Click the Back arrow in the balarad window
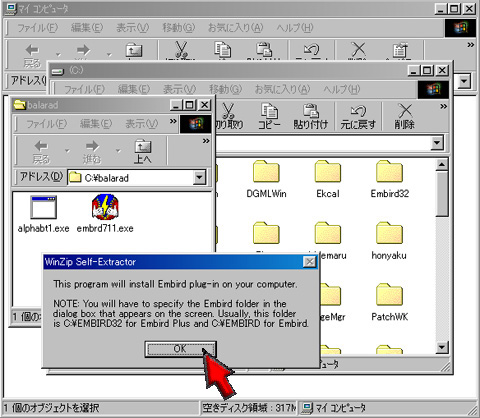This screenshot has height=418, width=480. 41,152
